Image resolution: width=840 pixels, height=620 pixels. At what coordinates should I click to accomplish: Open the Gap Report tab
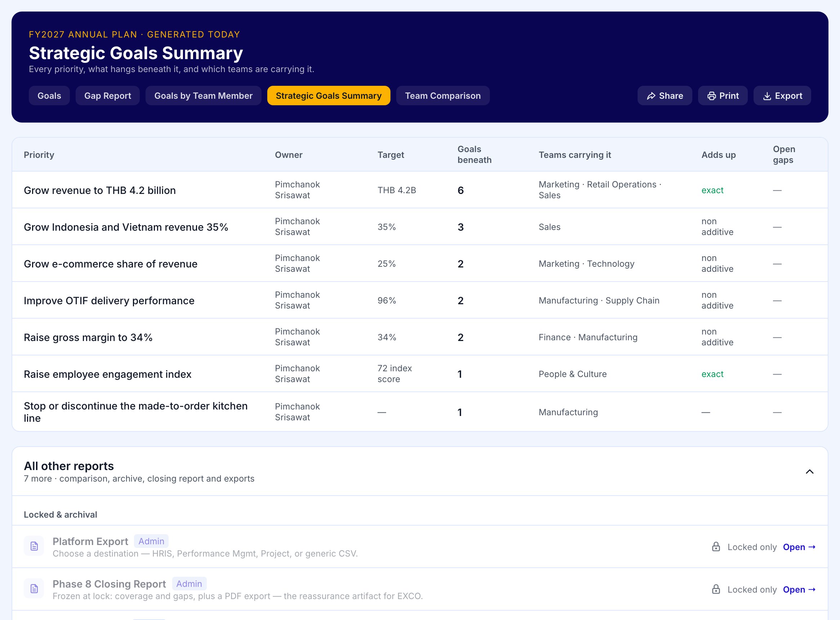108,96
